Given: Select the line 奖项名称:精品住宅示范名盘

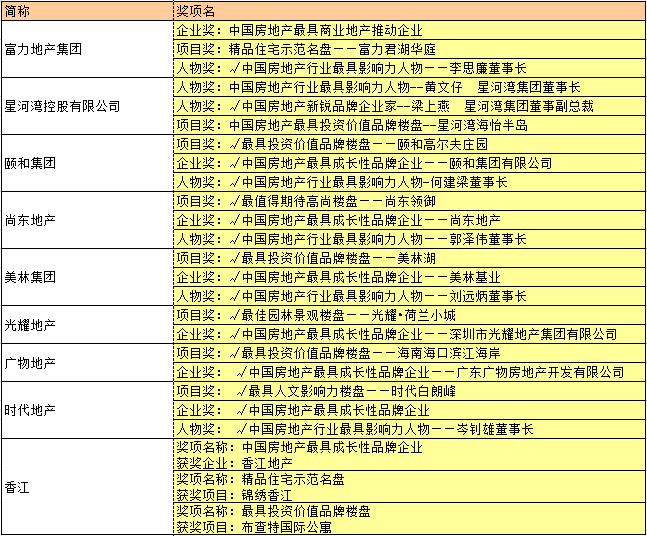Looking at the screenshot, I should tap(260, 479).
